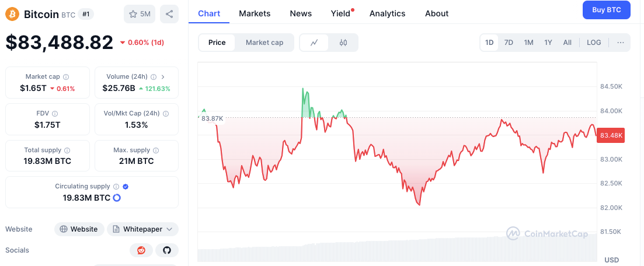The width and height of the screenshot is (644, 266).
Task: Set chart range to 7D
Action: pyautogui.click(x=509, y=43)
